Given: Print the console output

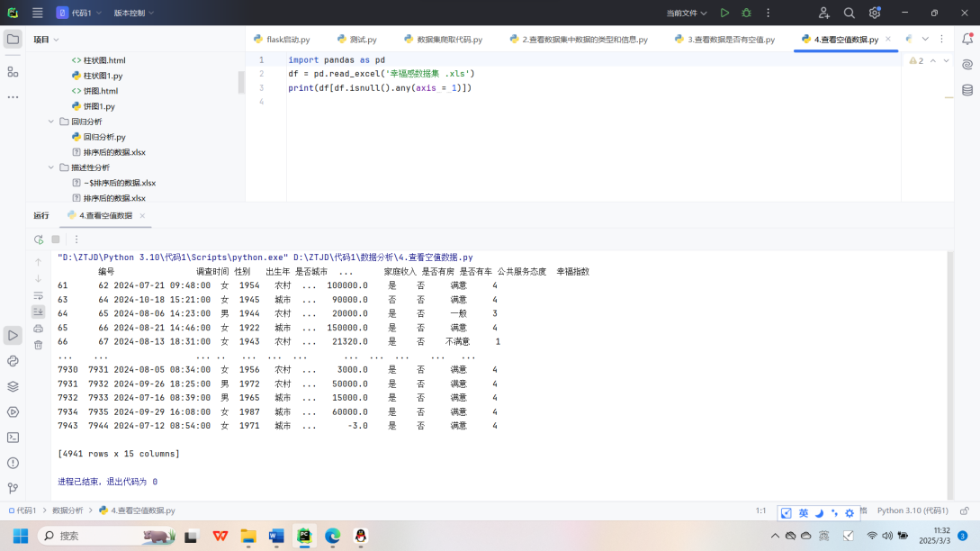Looking at the screenshot, I should tap(38, 329).
